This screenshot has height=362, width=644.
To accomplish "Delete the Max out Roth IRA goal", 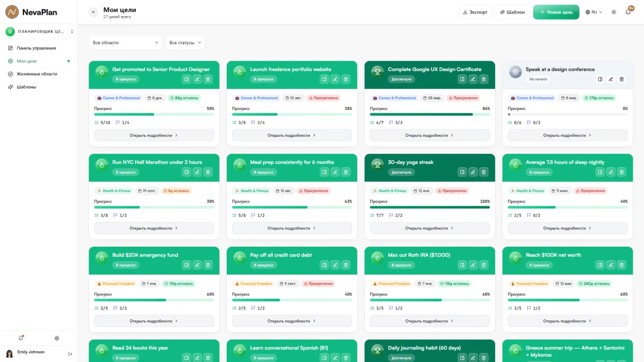I will [x=483, y=265].
